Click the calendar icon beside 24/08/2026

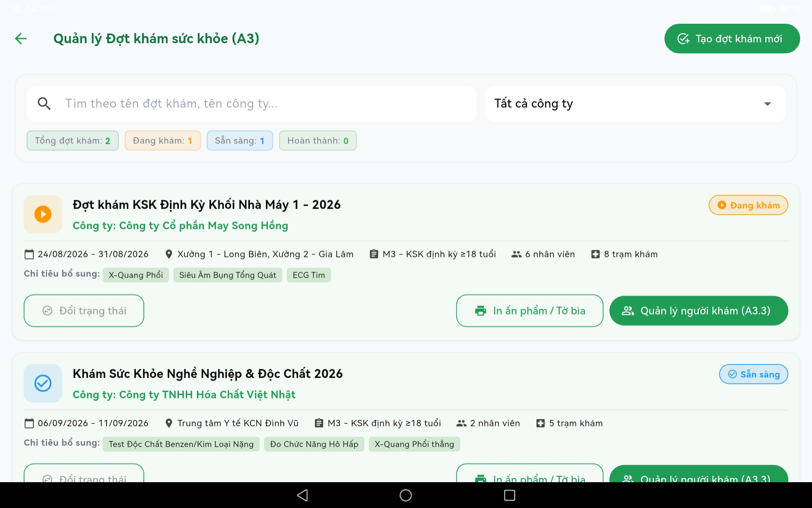pyautogui.click(x=29, y=254)
